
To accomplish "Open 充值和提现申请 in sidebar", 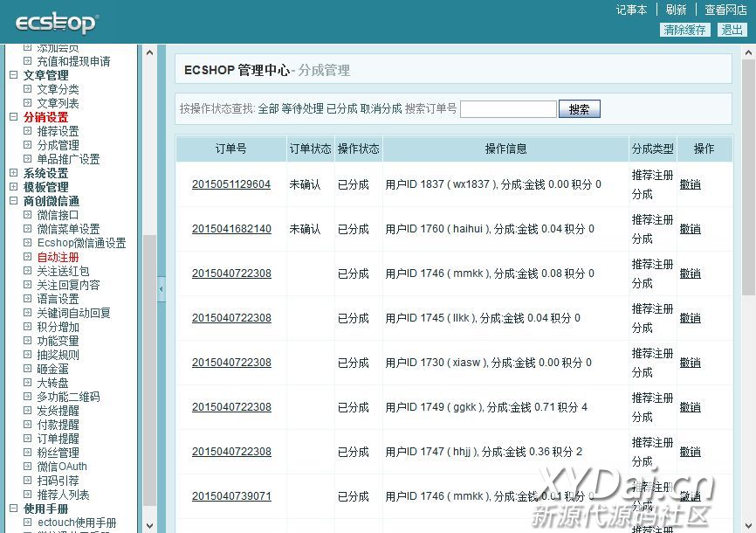I will [74, 61].
